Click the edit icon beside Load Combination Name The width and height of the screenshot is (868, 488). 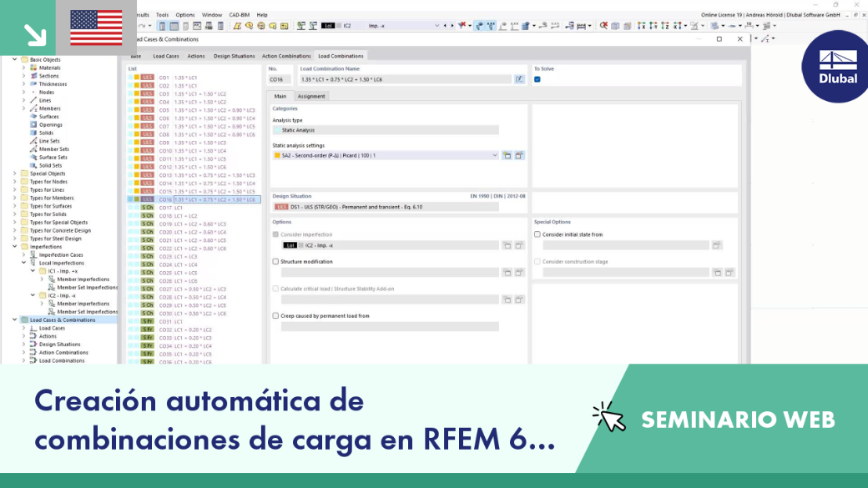tap(518, 79)
